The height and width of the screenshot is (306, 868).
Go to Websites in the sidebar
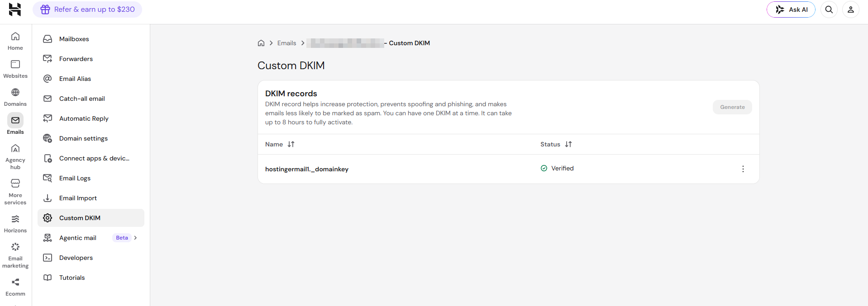point(15,70)
